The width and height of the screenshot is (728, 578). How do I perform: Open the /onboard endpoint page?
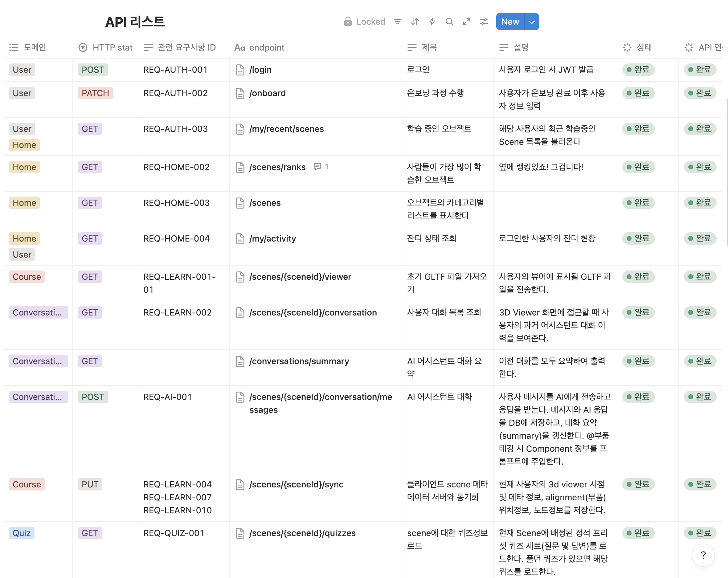267,93
